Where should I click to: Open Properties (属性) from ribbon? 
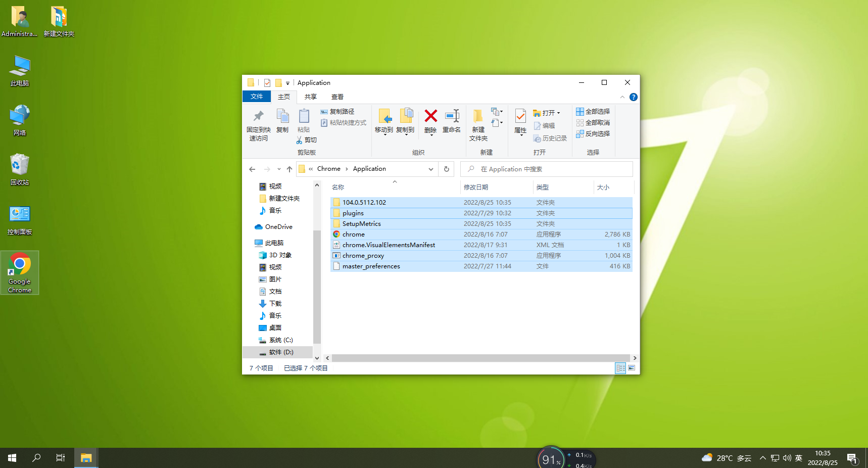pyautogui.click(x=520, y=121)
